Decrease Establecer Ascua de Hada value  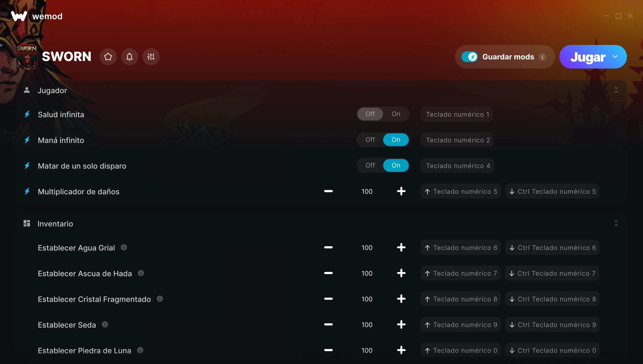click(x=328, y=273)
